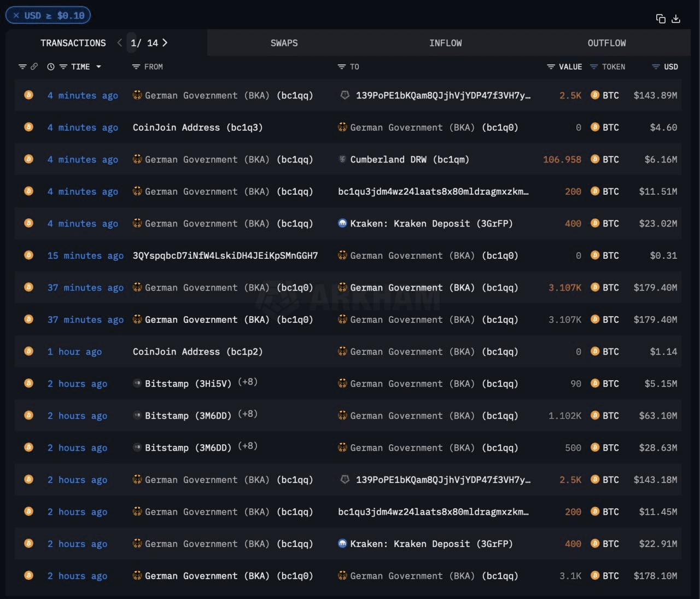Remove the USD ≥ $0.10 filter chip
This screenshot has width=700, height=599.
pyautogui.click(x=16, y=16)
